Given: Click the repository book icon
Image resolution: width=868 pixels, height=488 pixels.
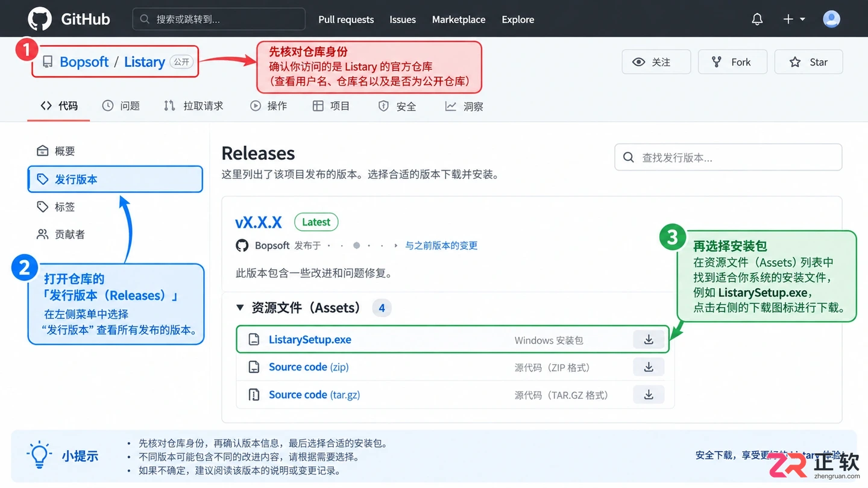Looking at the screenshot, I should [48, 62].
